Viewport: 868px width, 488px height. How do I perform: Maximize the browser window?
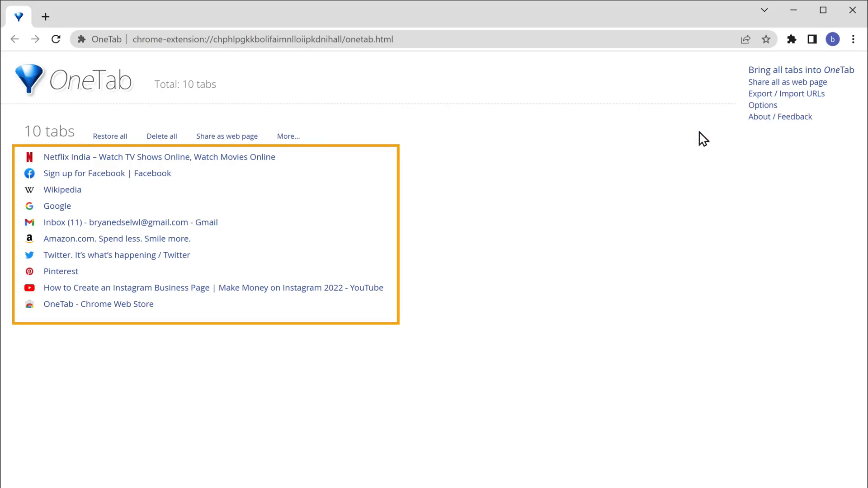823,10
